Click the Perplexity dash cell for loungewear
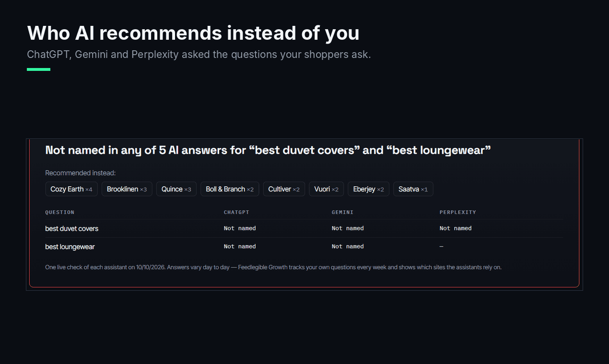The image size is (609, 364). click(x=442, y=247)
